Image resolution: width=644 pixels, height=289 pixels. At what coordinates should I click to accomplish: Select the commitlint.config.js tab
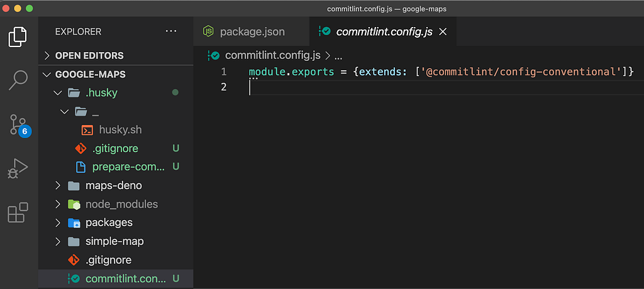383,31
